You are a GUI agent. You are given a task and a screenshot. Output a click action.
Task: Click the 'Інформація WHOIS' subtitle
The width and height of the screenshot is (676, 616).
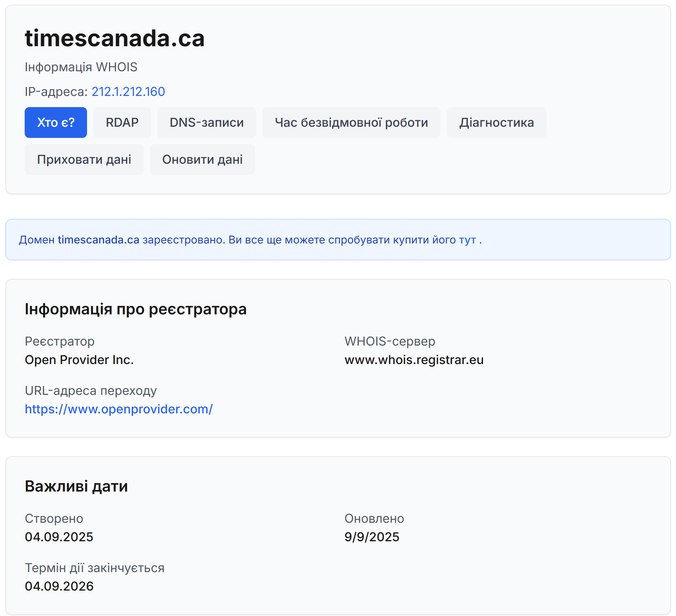click(81, 67)
